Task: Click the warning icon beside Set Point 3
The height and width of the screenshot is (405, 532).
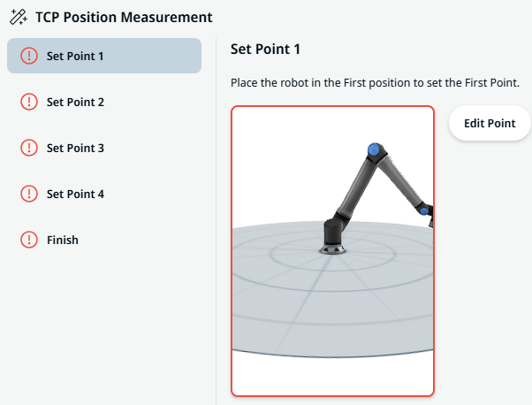Action: (x=28, y=148)
